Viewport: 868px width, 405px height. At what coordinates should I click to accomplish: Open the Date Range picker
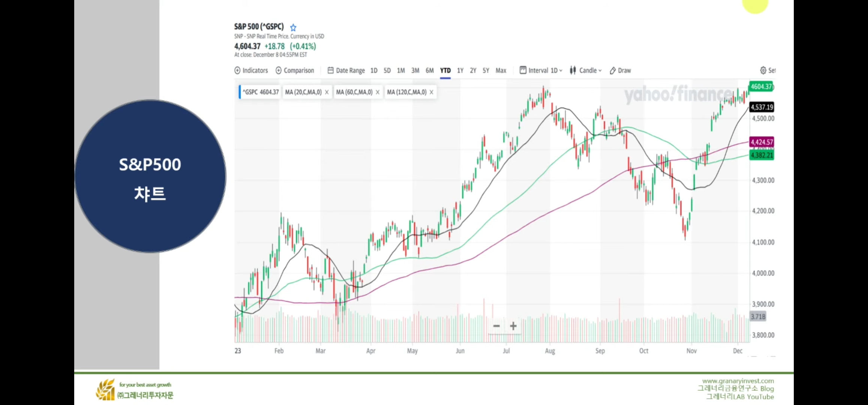pyautogui.click(x=346, y=70)
